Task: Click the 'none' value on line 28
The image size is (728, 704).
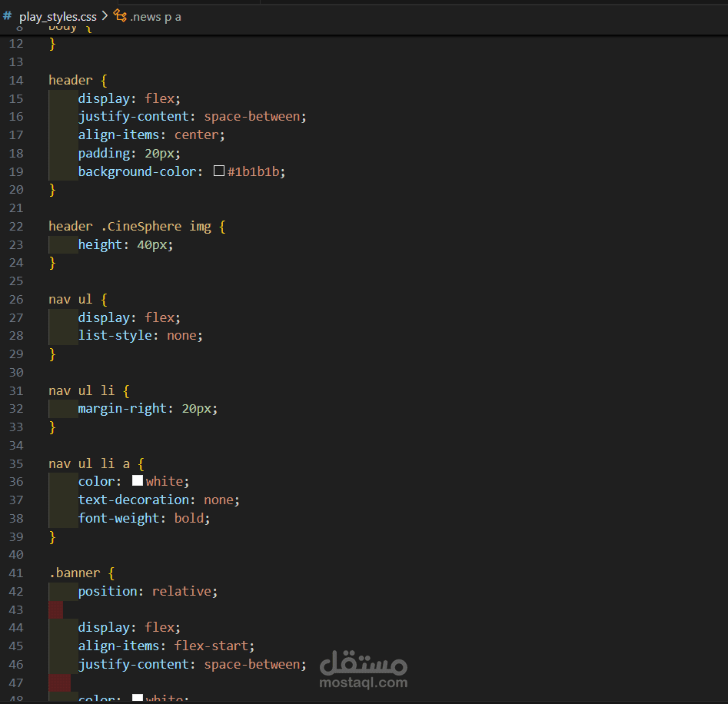Action: (181, 336)
